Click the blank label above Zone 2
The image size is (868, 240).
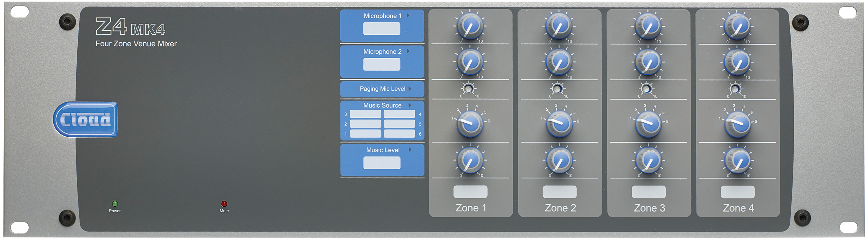coord(560,192)
